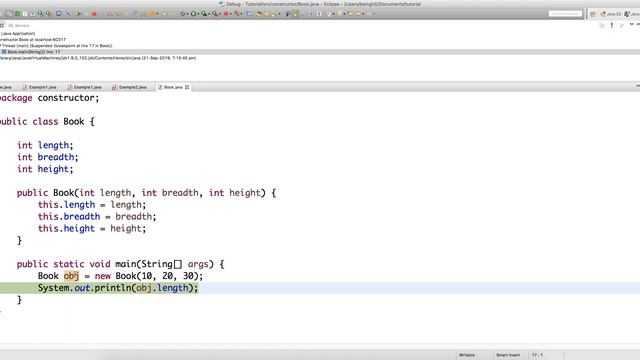640x360 pixels.
Task: Focus the Quick Access search field
Action: (x=565, y=13)
